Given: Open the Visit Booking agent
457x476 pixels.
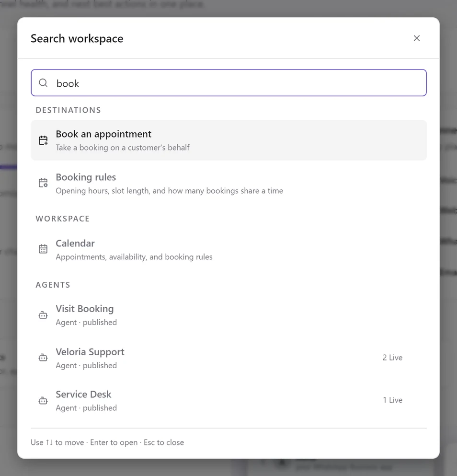Looking at the screenshot, I should click(228, 315).
